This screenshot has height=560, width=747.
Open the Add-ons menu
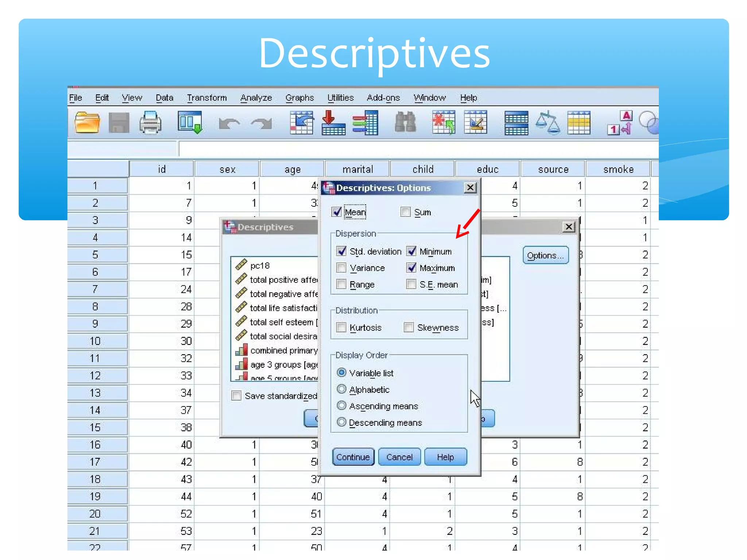tap(383, 98)
